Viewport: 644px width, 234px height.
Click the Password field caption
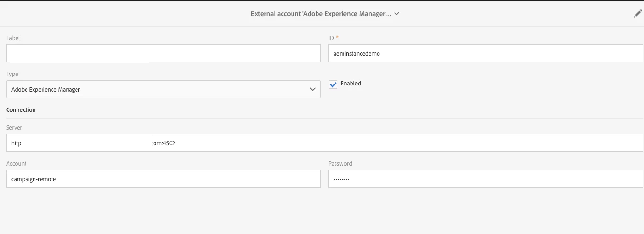point(340,164)
